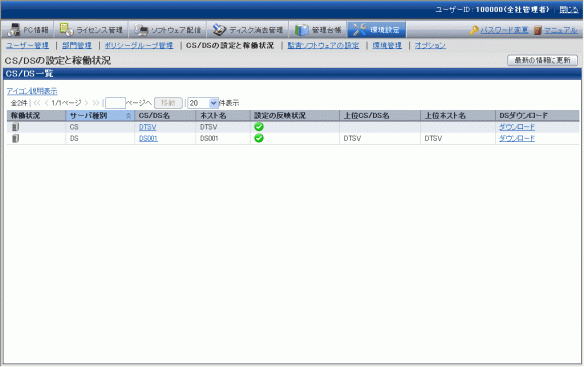Open the 20 items-per-page dropdown
The width and height of the screenshot is (584, 367).
203,103
